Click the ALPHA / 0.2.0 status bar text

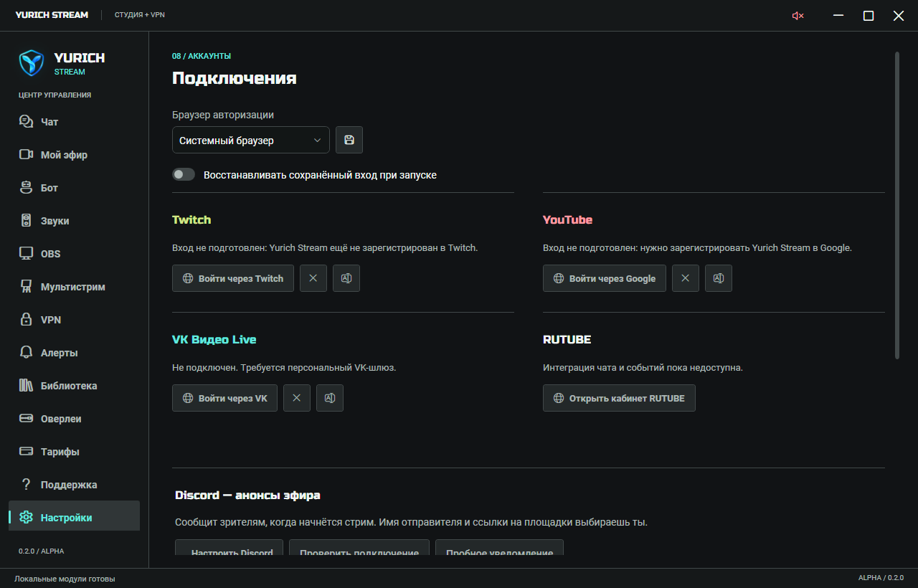tap(881, 578)
